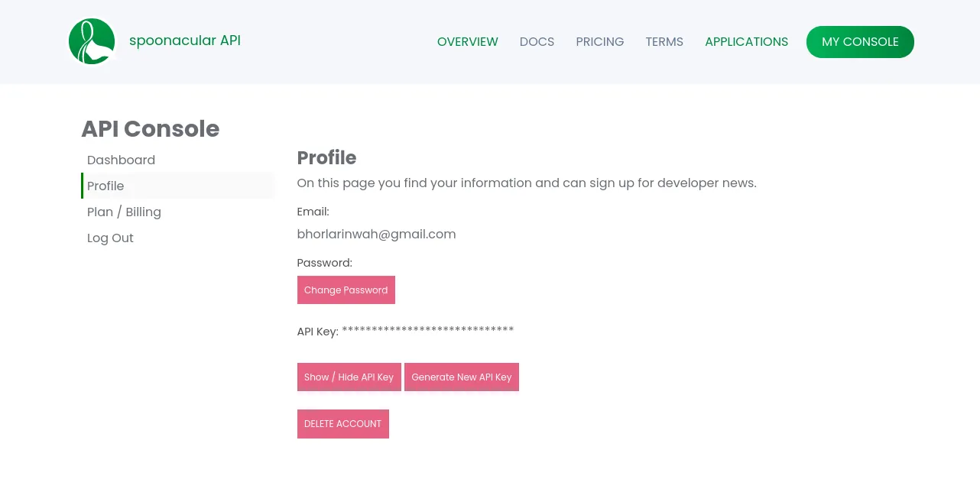Open the spoonacular API home link

pyautogui.click(x=185, y=40)
